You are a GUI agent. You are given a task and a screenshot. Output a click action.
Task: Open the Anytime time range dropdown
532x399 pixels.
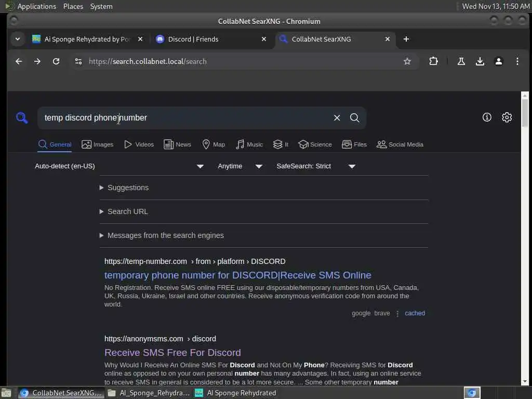240,166
